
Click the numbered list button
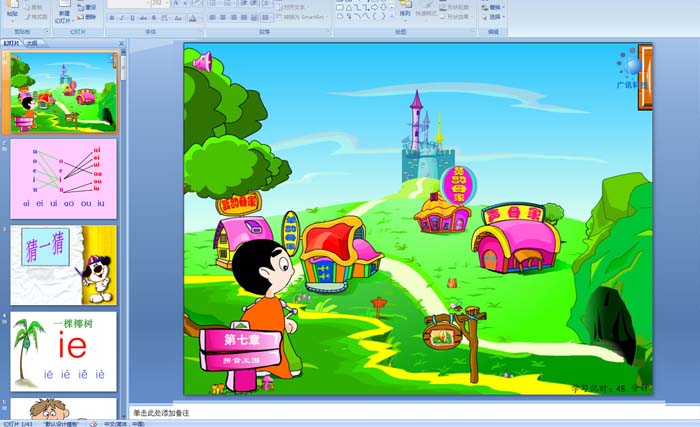tap(228, 3)
